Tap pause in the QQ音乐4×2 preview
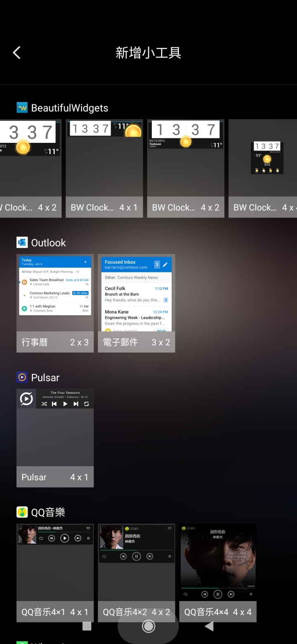Viewport: 297px width, 644px height. coord(137,556)
